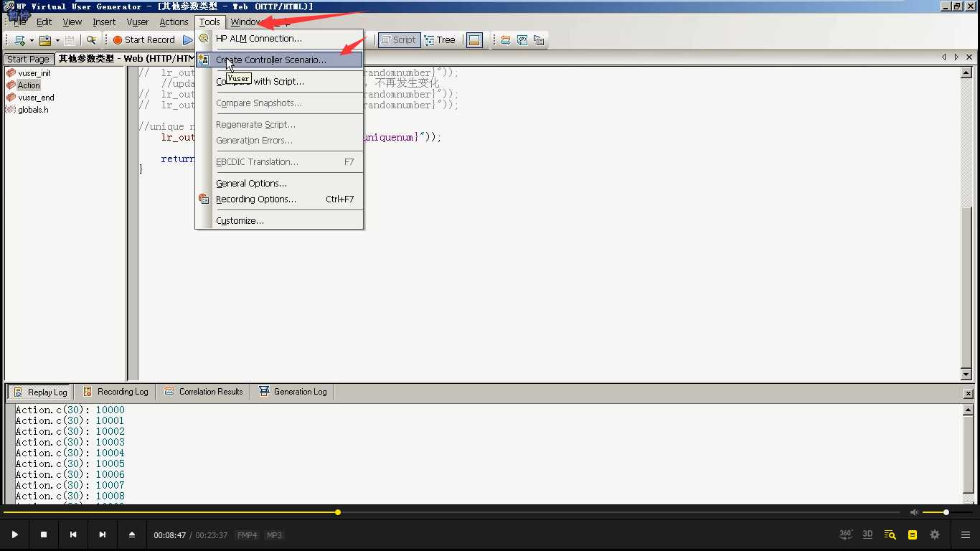Choose Customize from Tools menu

(x=280, y=220)
